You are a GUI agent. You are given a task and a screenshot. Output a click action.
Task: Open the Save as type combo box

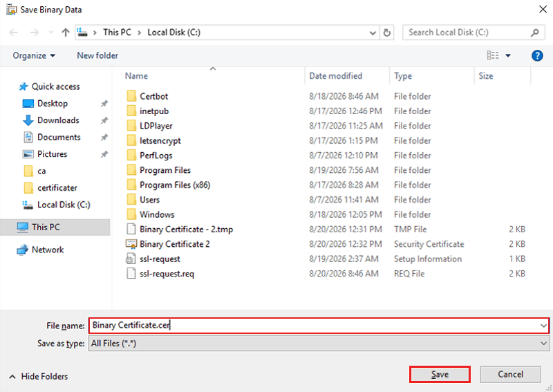[x=319, y=344]
